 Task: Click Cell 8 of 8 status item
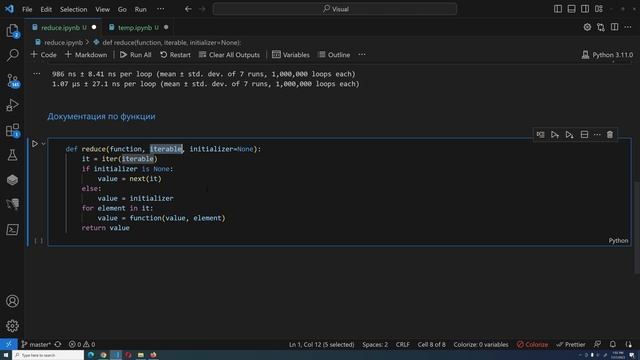[431, 344]
